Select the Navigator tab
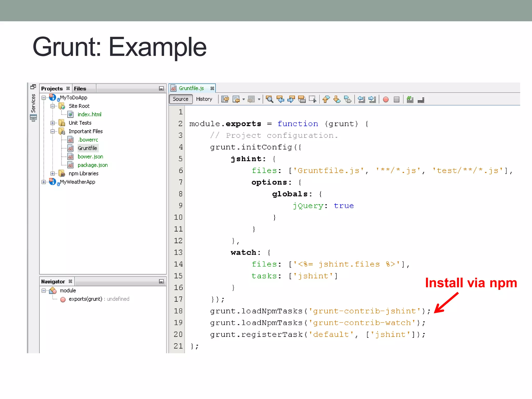532x399 pixels. coord(53,282)
